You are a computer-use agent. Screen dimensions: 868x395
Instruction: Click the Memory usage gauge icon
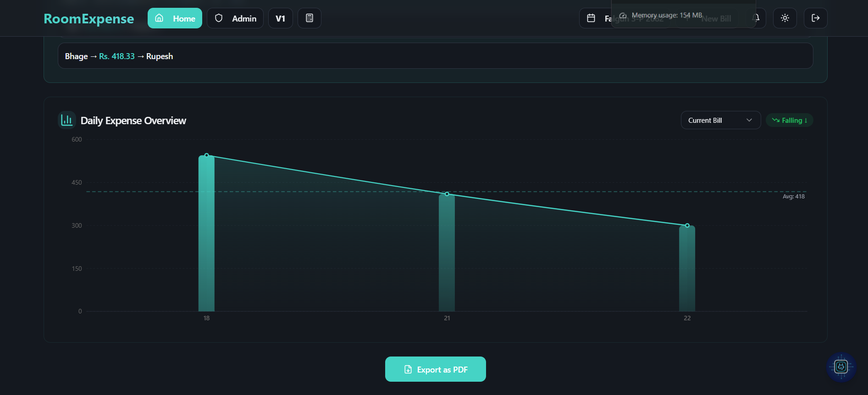point(623,16)
